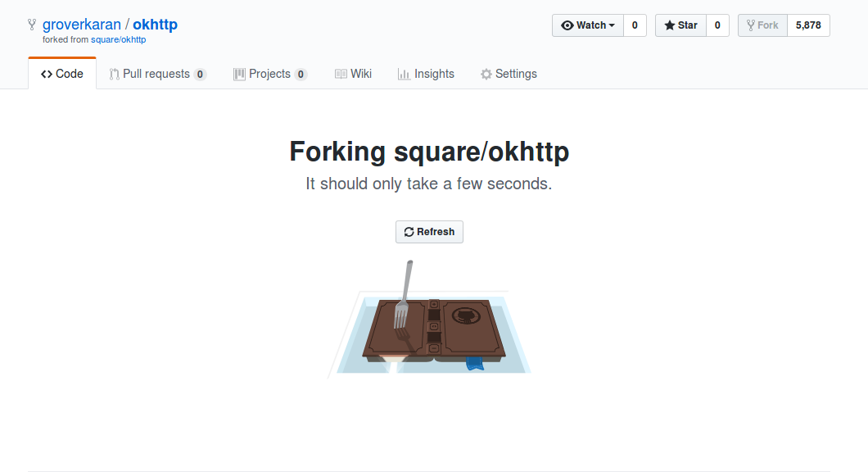
Task: Click the Insights graph icon
Action: point(404,74)
